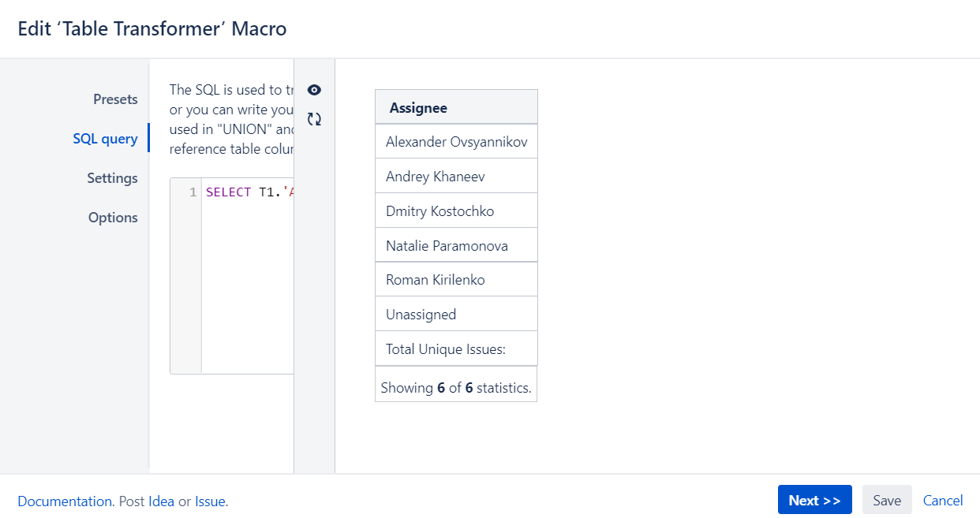Open the Options tab
The width and height of the screenshot is (980, 518).
coord(113,218)
